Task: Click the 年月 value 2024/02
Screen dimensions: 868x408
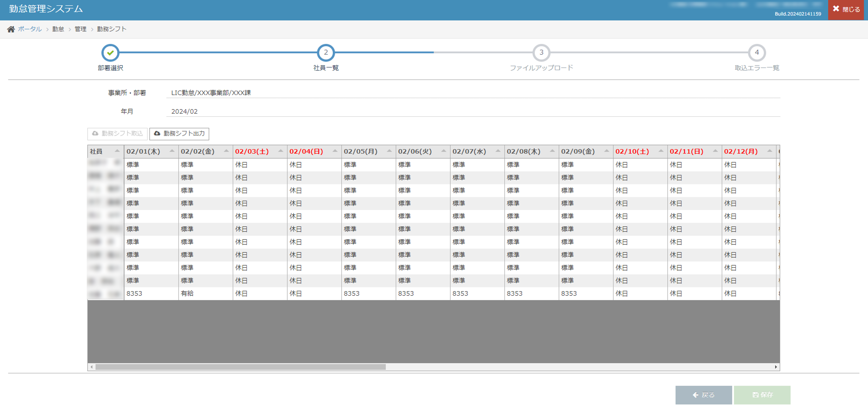Action: click(184, 112)
